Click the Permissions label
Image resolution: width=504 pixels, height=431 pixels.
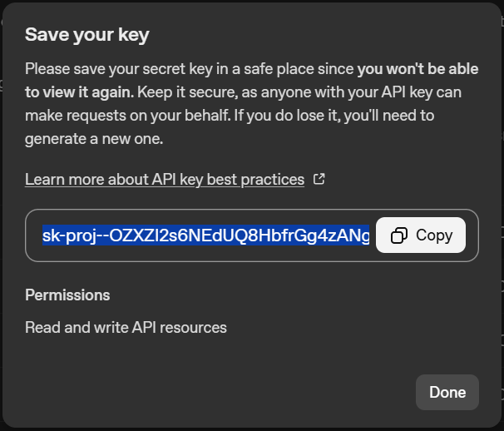(67, 295)
